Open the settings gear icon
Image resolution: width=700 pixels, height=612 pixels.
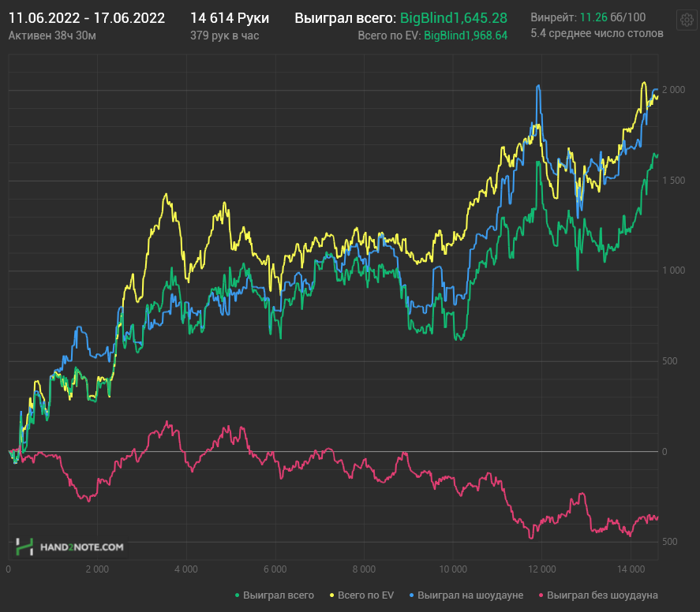coord(687,19)
